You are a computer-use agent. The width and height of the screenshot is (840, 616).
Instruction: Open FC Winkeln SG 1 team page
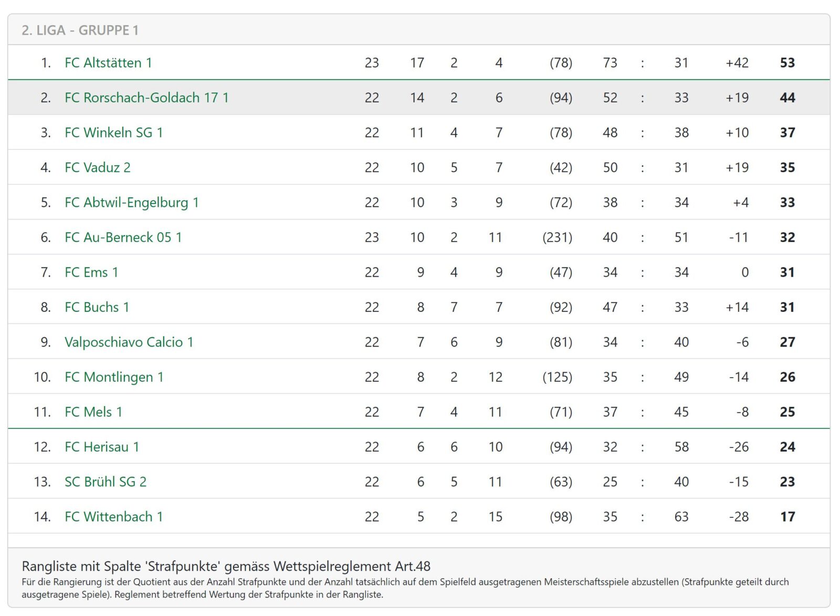113,133
